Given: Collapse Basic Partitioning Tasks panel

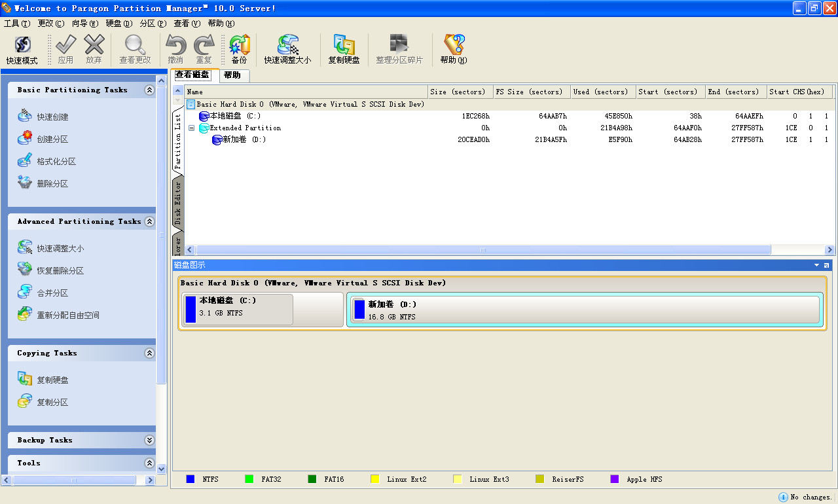Looking at the screenshot, I should (x=149, y=90).
